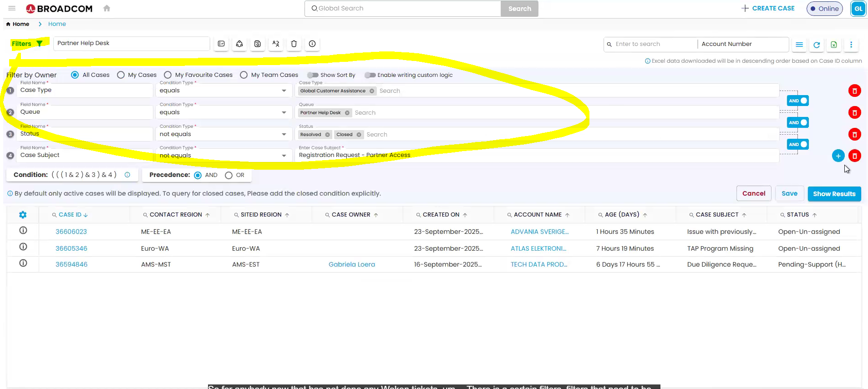Toggle the AND switch between Queue and Status rows

tap(798, 123)
